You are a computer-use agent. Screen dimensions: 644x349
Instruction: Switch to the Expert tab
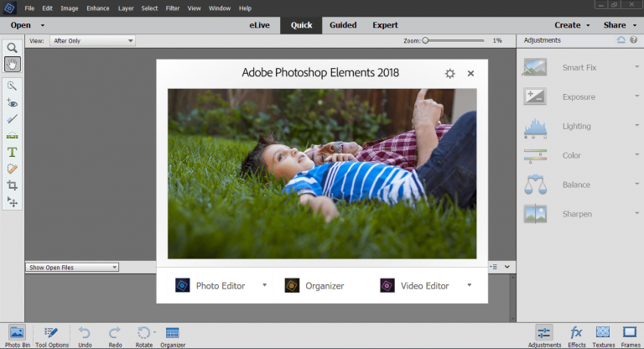[385, 25]
